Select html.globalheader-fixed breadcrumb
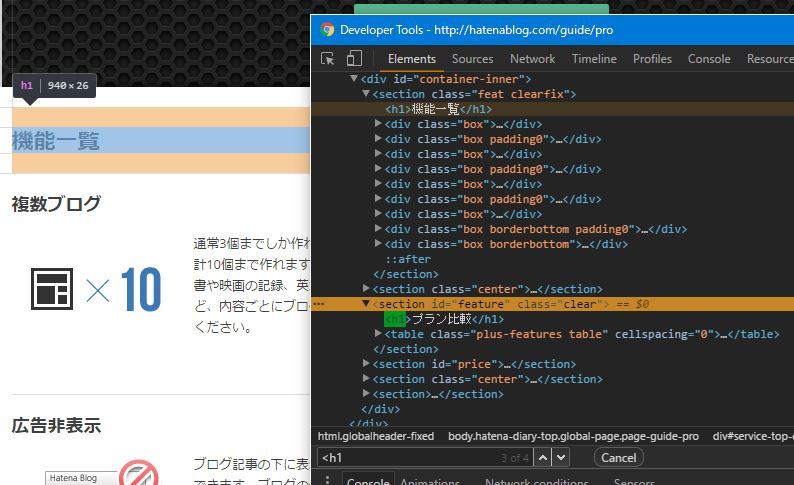 [x=376, y=436]
